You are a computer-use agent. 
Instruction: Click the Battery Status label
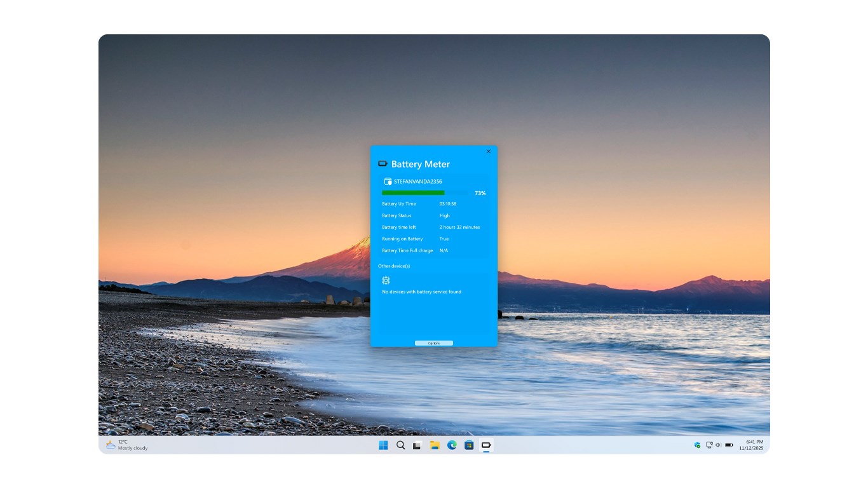[x=397, y=215]
